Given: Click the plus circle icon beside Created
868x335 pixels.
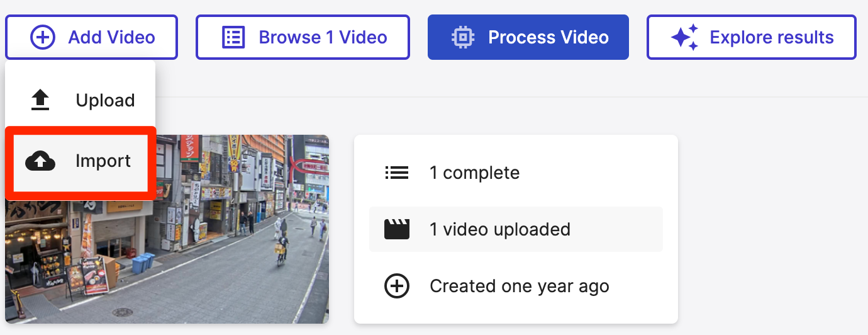Looking at the screenshot, I should (396, 287).
